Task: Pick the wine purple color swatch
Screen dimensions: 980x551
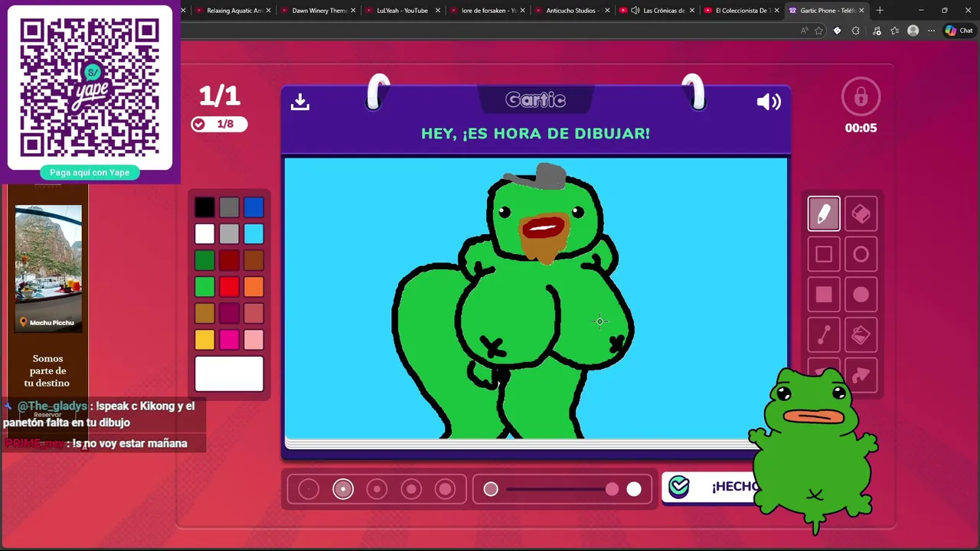Action: [x=229, y=313]
